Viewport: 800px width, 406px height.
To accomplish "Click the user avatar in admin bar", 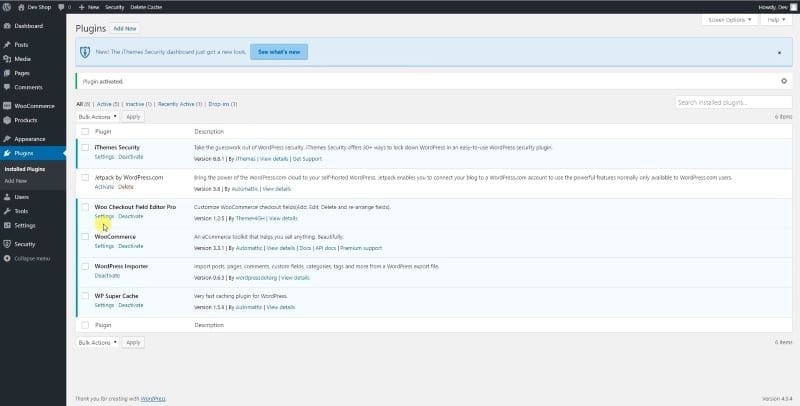I will [x=793, y=7].
